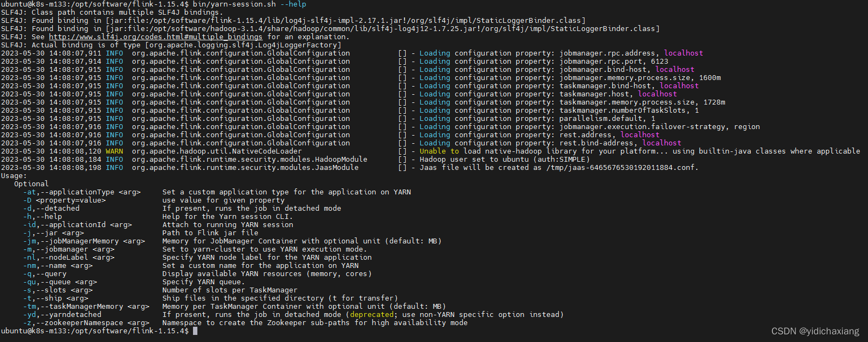
Task: Select the -t,--ship <arg> option text
Action: [56, 298]
